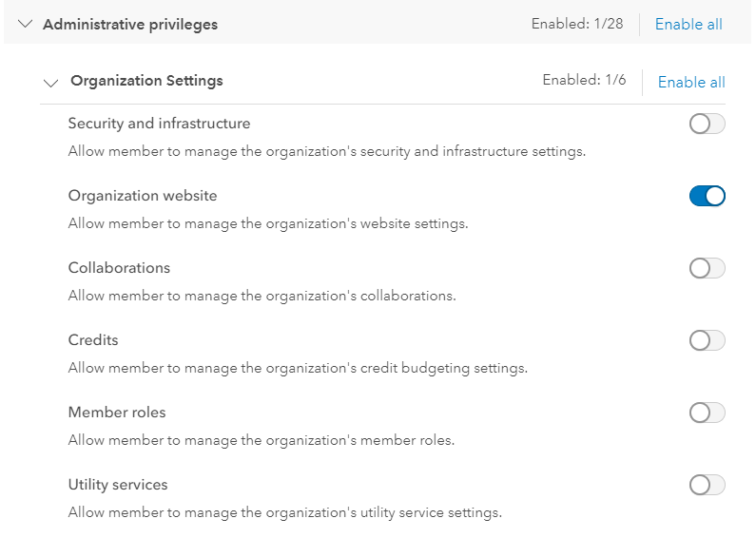Click the Utility services label
Screen dimensions: 756x538
point(118,485)
